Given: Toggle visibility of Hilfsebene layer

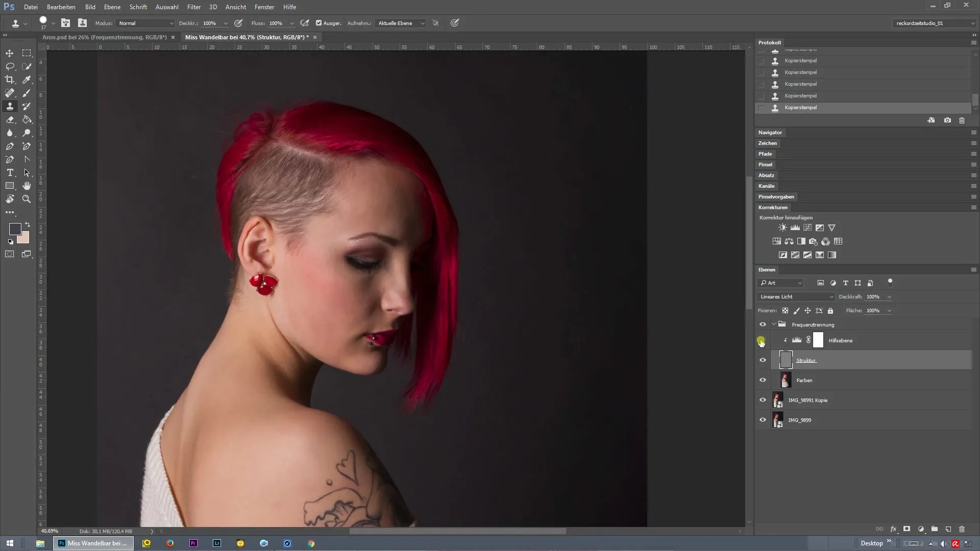Looking at the screenshot, I should 763,340.
